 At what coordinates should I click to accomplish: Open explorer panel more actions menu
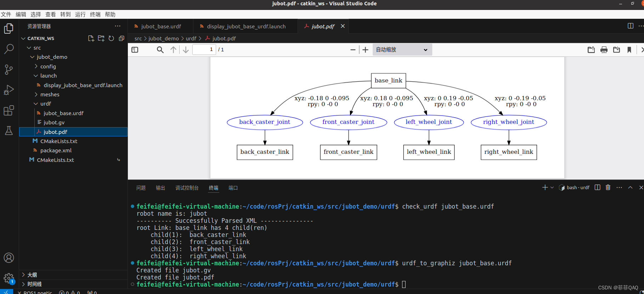[x=118, y=26]
